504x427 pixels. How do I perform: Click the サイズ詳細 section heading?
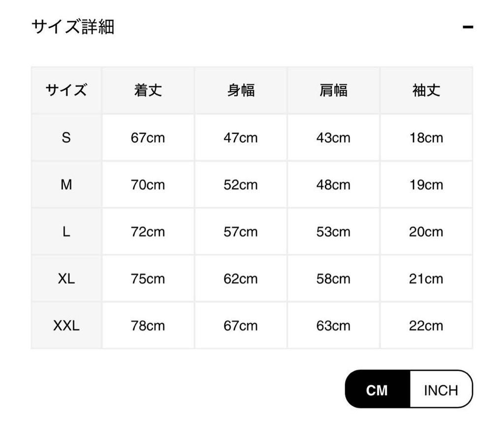(73, 27)
